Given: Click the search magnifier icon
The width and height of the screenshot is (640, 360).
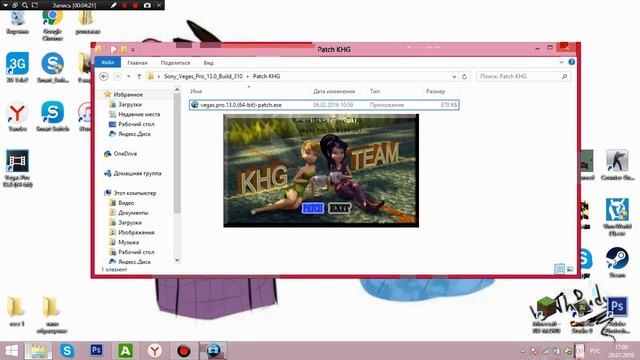Looking at the screenshot, I should point(564,76).
